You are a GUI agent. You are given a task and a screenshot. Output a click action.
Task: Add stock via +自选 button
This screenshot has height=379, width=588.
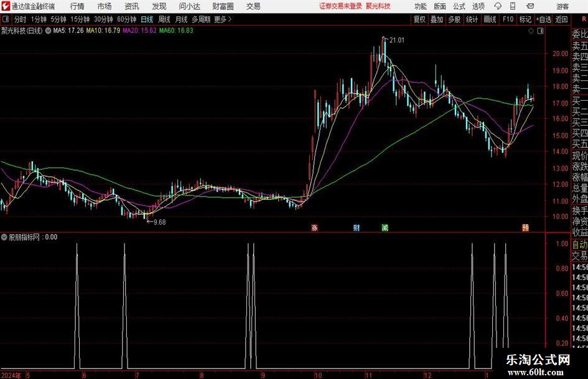pyautogui.click(x=544, y=19)
